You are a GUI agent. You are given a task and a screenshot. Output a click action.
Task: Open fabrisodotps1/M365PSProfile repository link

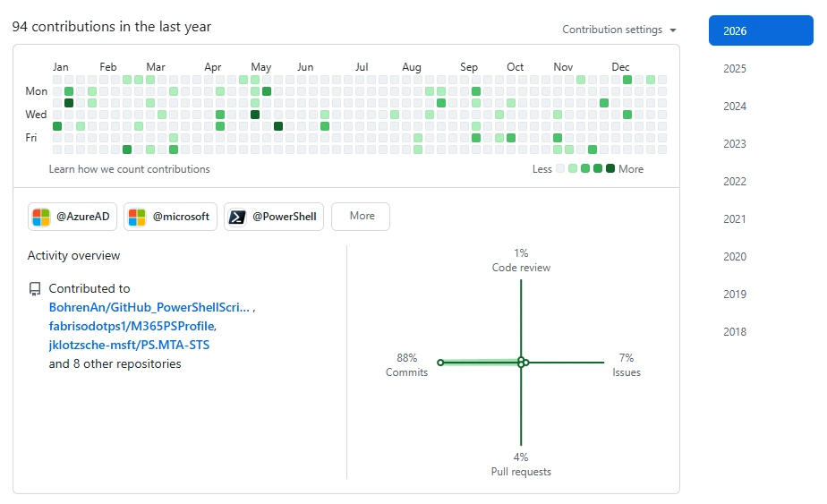tap(131, 326)
